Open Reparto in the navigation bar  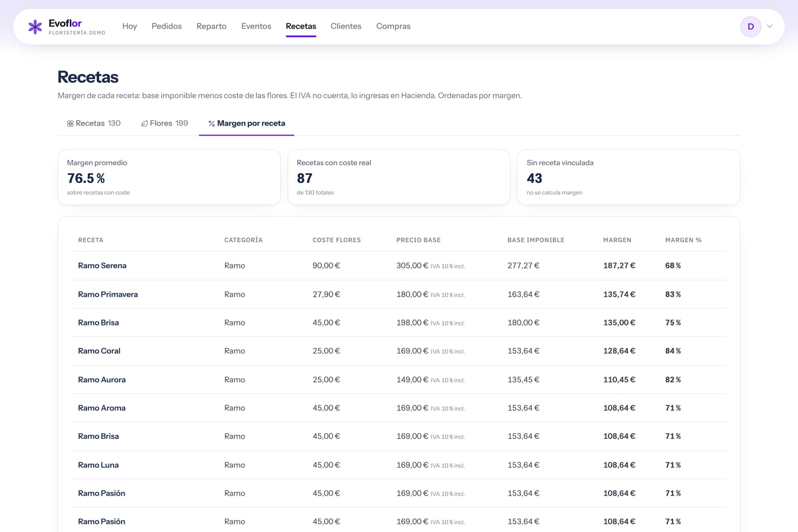pyautogui.click(x=211, y=26)
